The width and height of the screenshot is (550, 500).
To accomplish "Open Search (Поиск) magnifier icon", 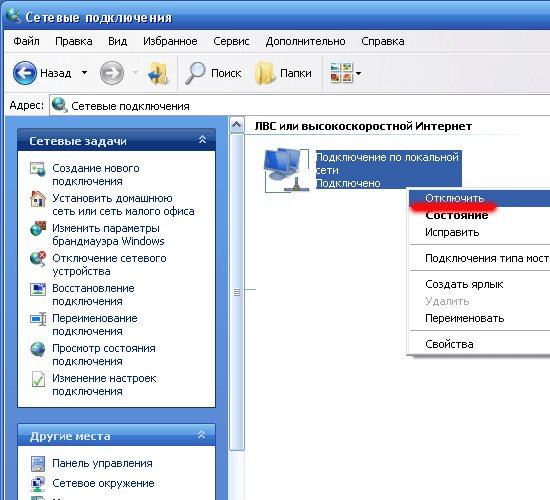I will [x=195, y=73].
